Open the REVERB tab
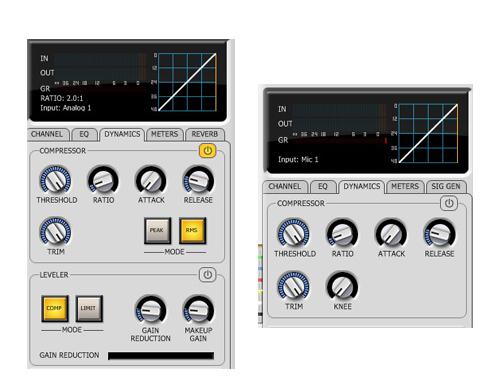Viewport: 500px width, 390px height. pyautogui.click(x=205, y=134)
